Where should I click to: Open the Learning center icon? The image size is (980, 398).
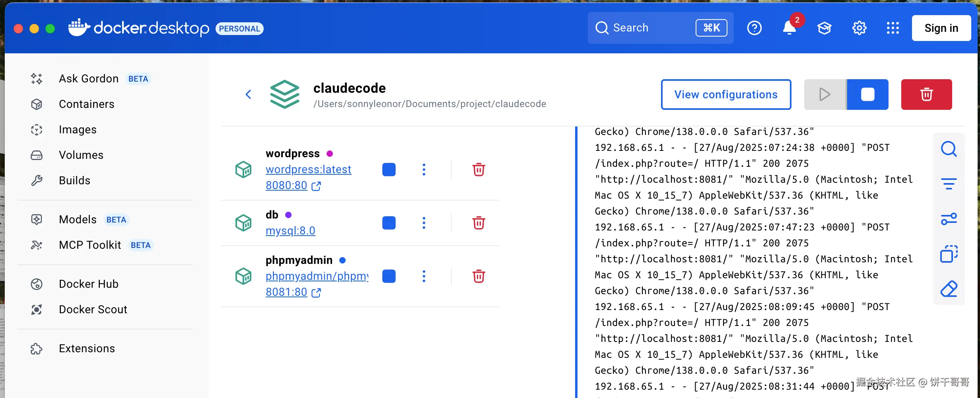(824, 28)
